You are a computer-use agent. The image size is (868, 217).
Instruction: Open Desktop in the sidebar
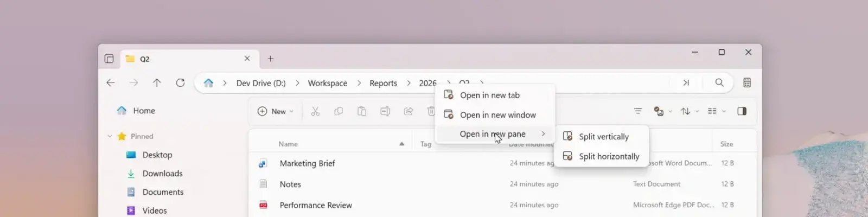157,155
